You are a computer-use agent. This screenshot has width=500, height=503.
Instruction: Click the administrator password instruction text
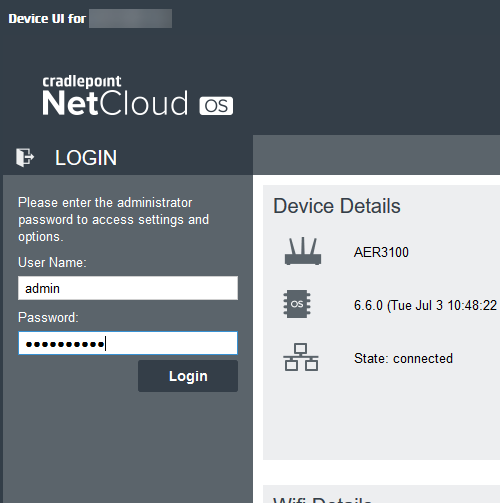114,219
